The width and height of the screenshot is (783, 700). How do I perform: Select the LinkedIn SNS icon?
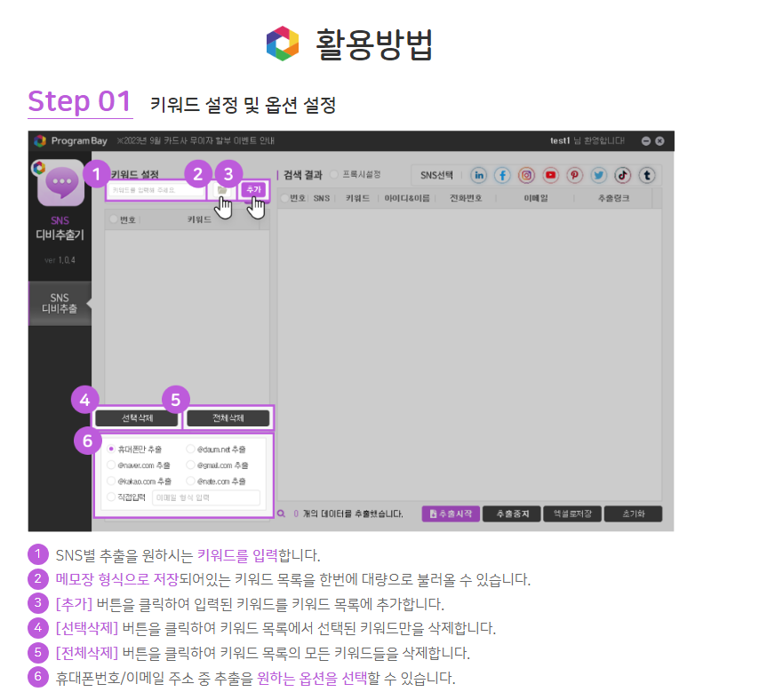pyautogui.click(x=479, y=175)
